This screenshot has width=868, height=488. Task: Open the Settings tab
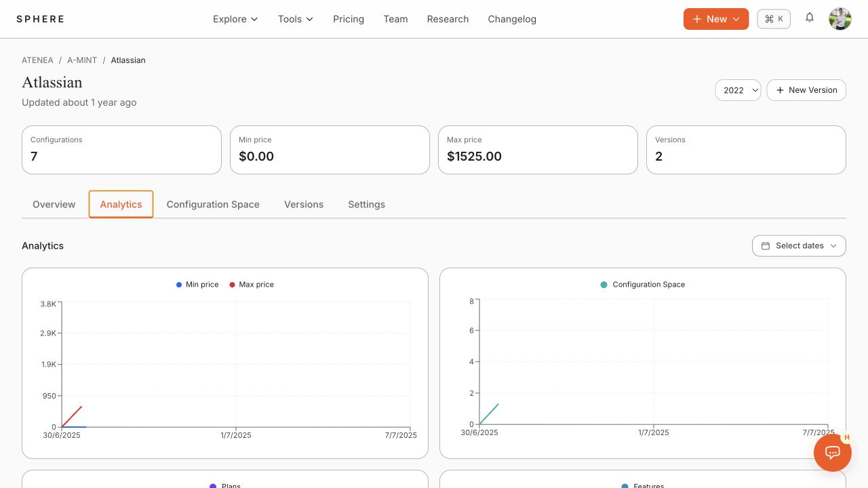pyautogui.click(x=366, y=205)
